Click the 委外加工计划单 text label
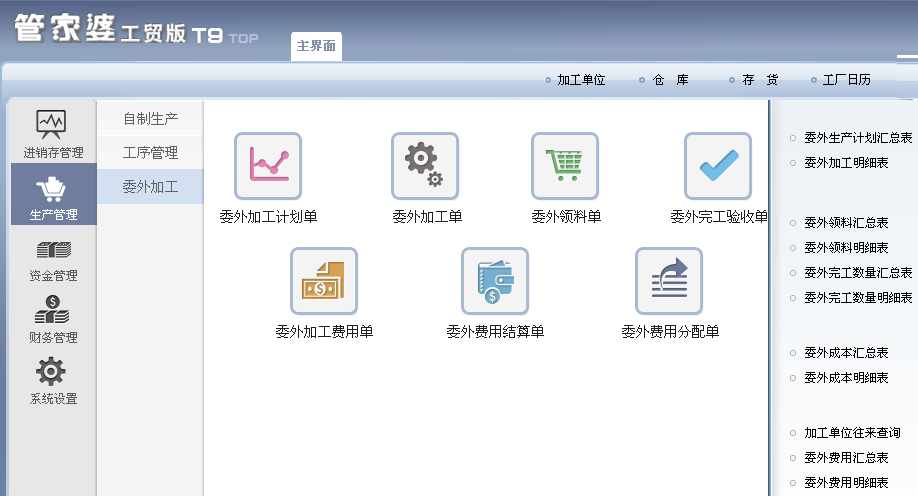 pyautogui.click(x=268, y=217)
